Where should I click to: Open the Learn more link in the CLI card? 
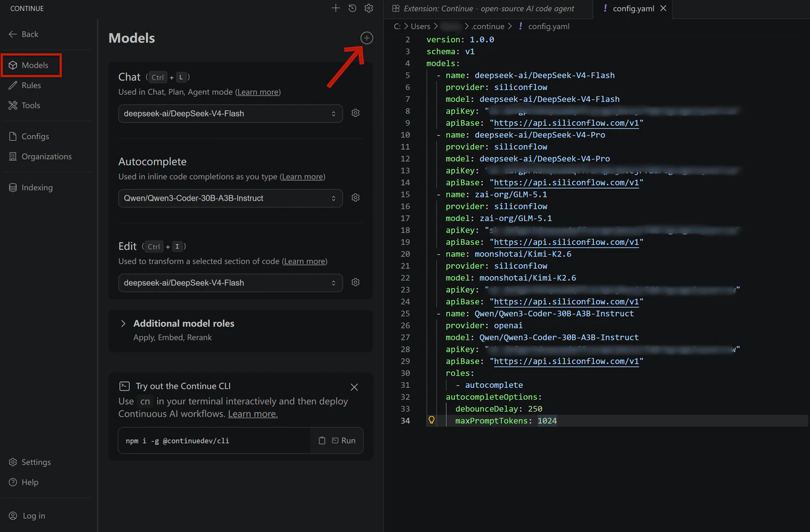pos(252,414)
